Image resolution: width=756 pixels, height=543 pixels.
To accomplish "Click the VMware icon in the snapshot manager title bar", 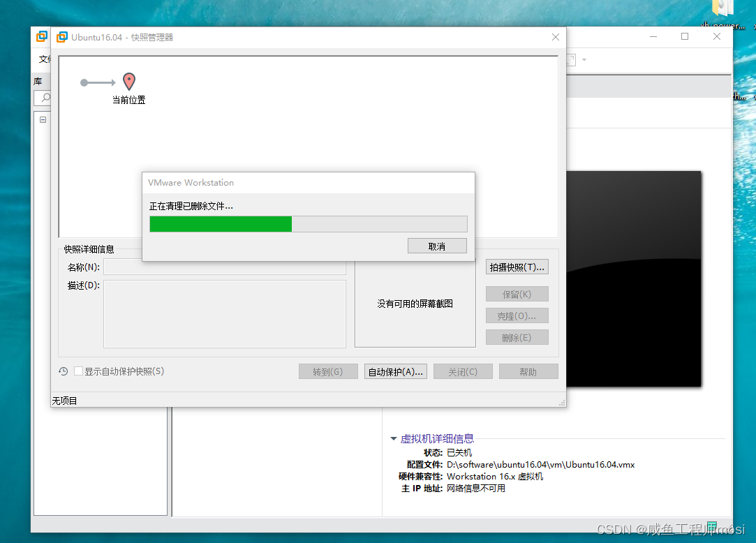I will click(62, 37).
